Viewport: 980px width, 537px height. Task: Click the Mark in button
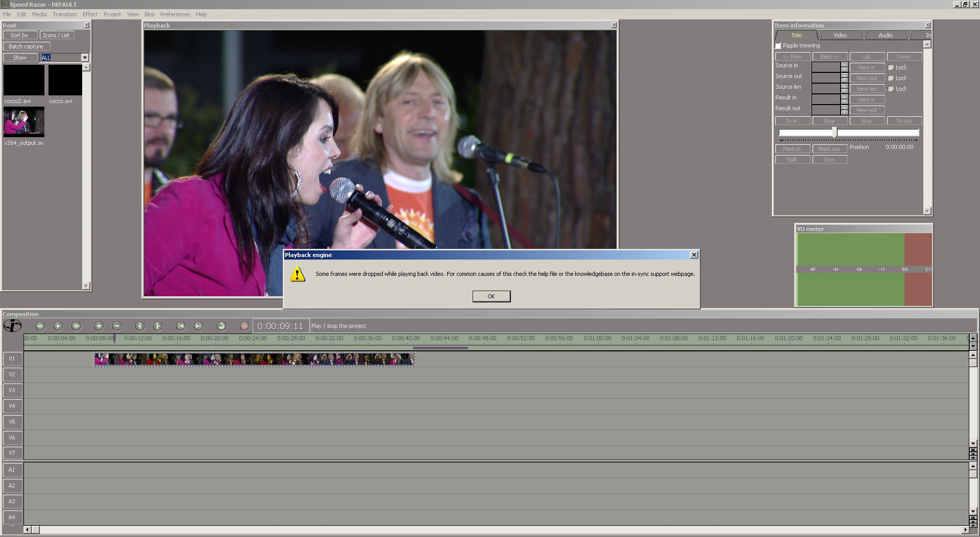(792, 149)
